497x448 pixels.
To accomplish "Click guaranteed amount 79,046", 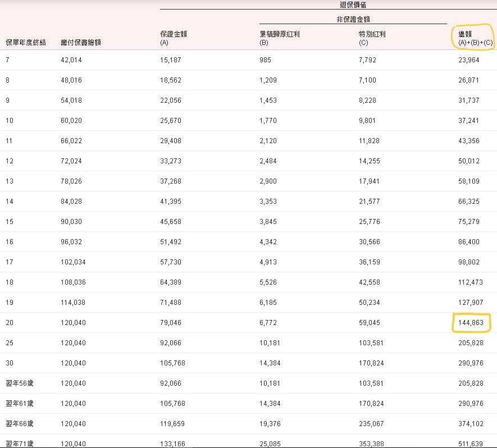I will coord(172,323).
